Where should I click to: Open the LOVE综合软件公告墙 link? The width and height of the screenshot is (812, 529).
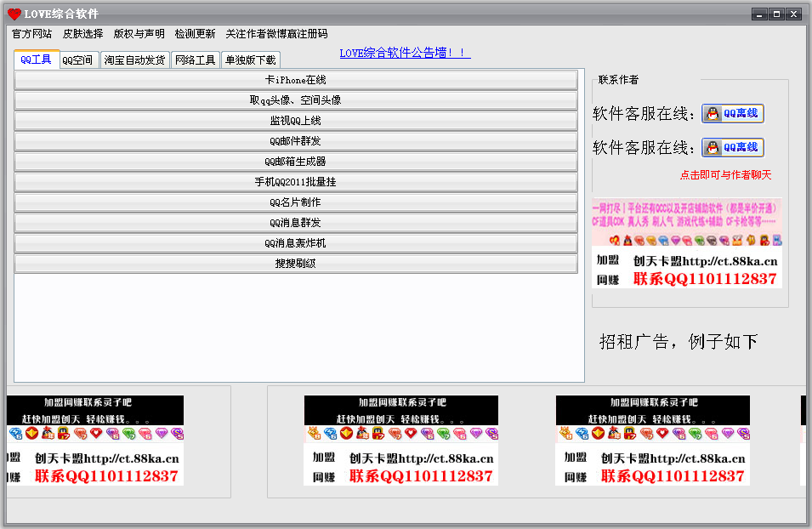click(x=405, y=53)
